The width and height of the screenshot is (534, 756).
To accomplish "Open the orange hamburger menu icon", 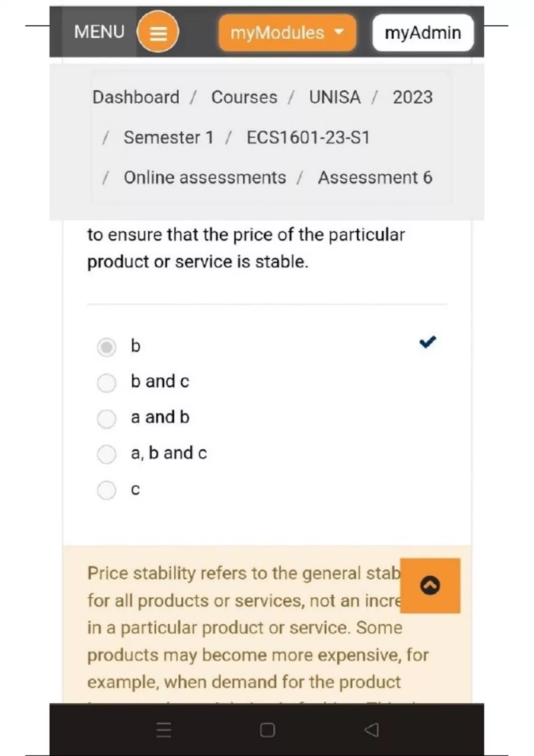I will (158, 32).
